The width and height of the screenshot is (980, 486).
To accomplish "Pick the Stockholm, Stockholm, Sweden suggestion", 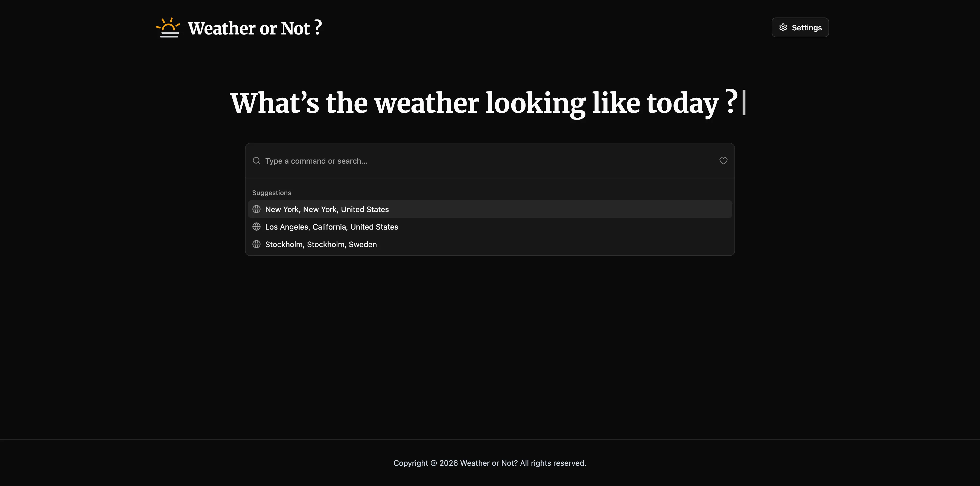I will coord(321,244).
